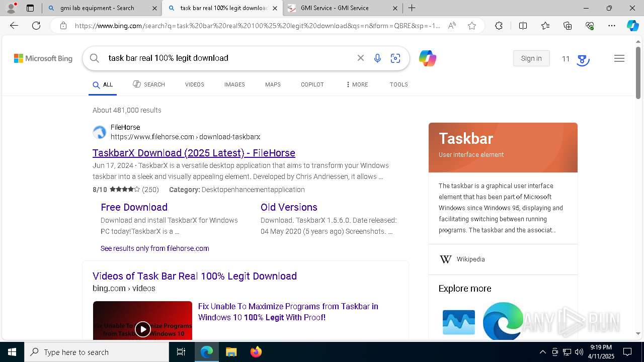Image resolution: width=644 pixels, height=362 pixels.
Task: Open the Old Versions sublink
Action: [289, 207]
